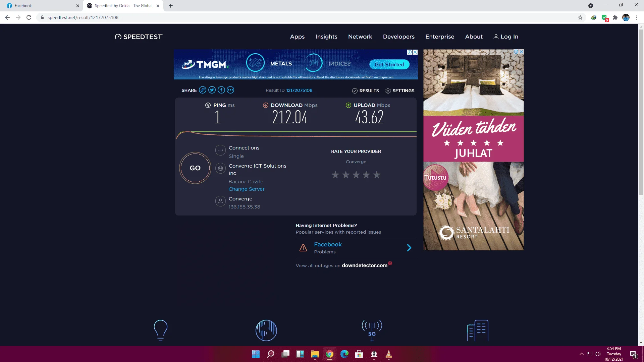Image resolution: width=644 pixels, height=362 pixels.
Task: Click Tutustu button on resort ad
Action: click(x=435, y=178)
